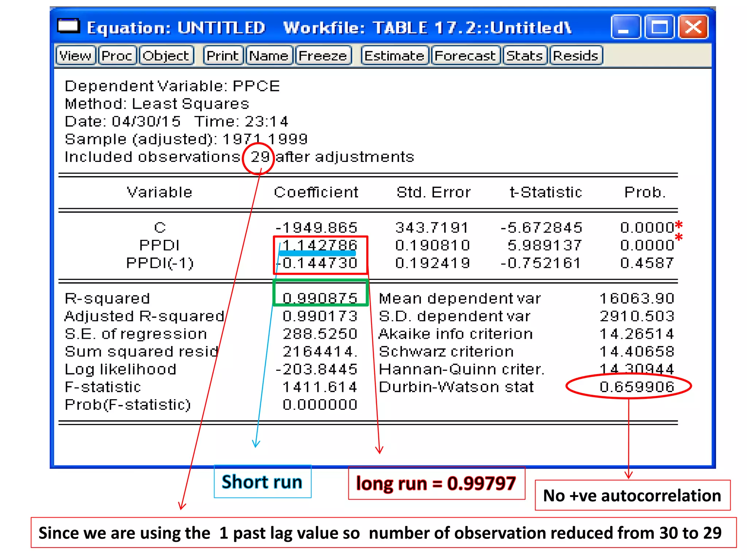747x560 pixels.
Task: Click the Freeze button
Action: point(323,56)
